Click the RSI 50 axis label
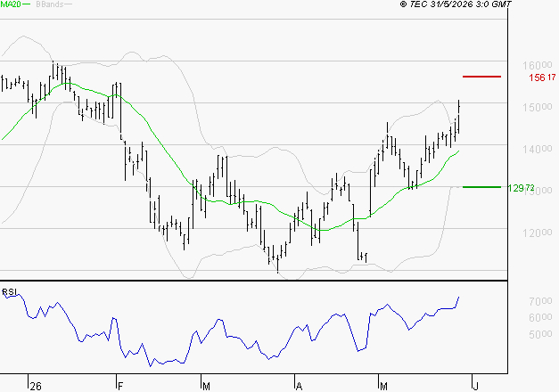This screenshot has width=559, height=392. pyautogui.click(x=540, y=334)
